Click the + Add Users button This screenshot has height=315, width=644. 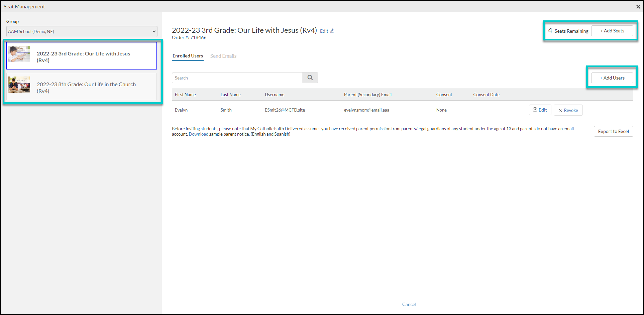(x=612, y=78)
